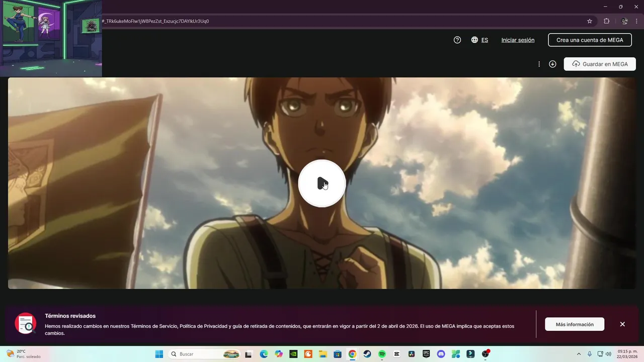The height and width of the screenshot is (362, 644).
Task: Bookmark the page with the star icon
Action: 590,21
